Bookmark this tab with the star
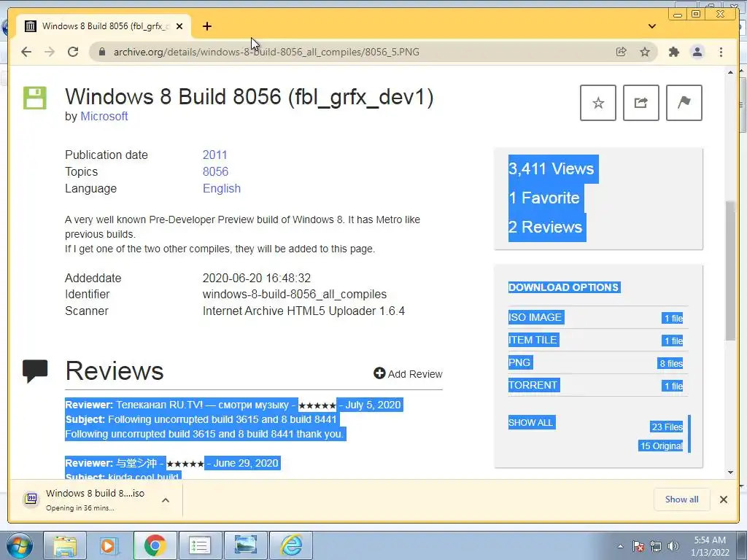Viewport: 747px width, 560px height. (x=645, y=52)
